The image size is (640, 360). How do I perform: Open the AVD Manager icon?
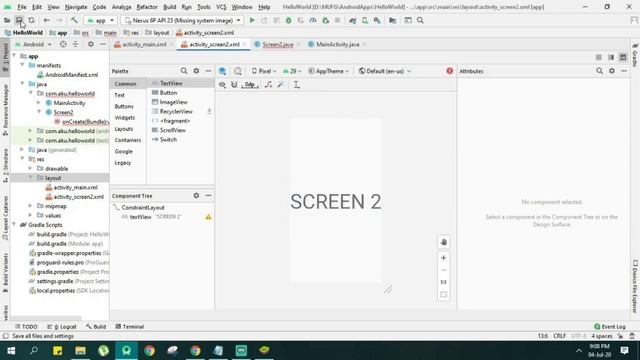(x=365, y=20)
